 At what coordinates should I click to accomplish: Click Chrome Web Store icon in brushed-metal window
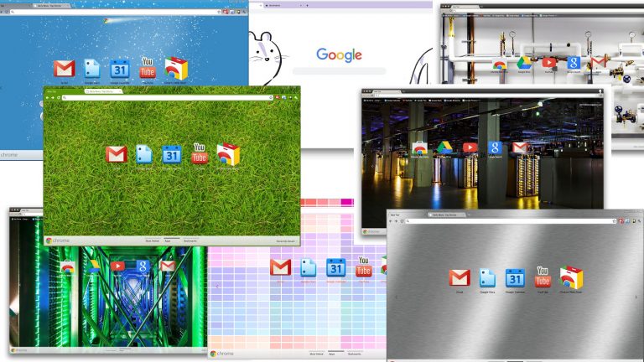click(572, 277)
